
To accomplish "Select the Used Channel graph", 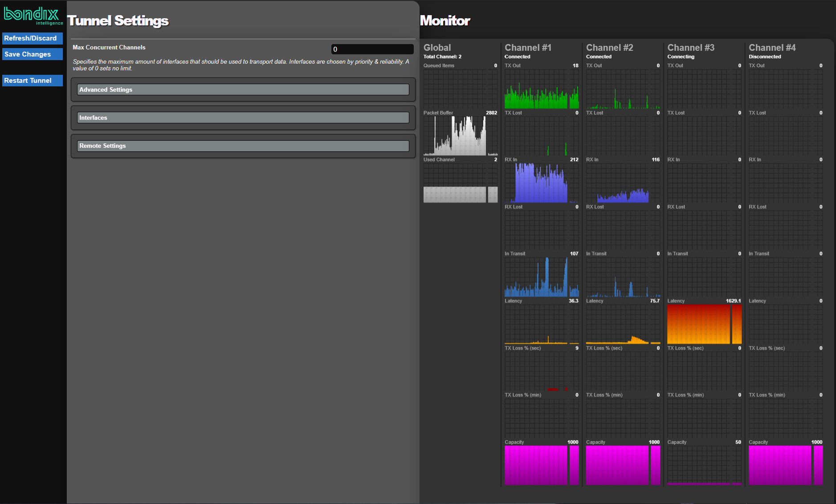I will [460, 183].
